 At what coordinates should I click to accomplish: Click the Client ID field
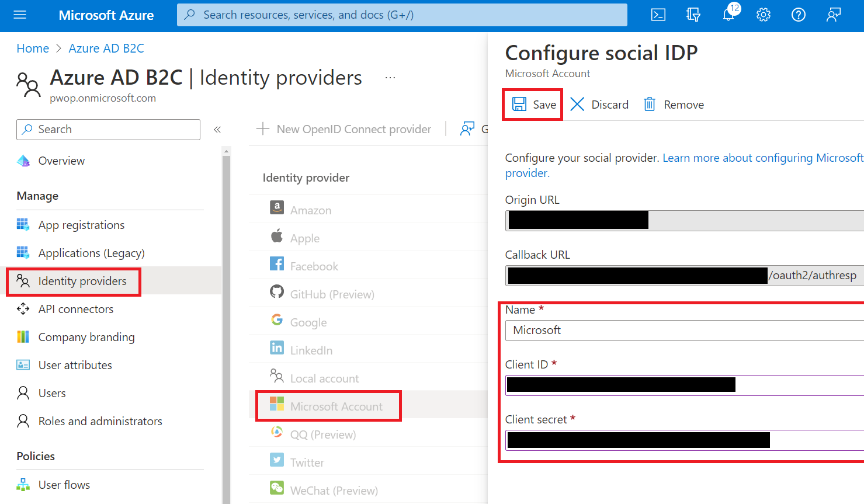[x=685, y=385]
